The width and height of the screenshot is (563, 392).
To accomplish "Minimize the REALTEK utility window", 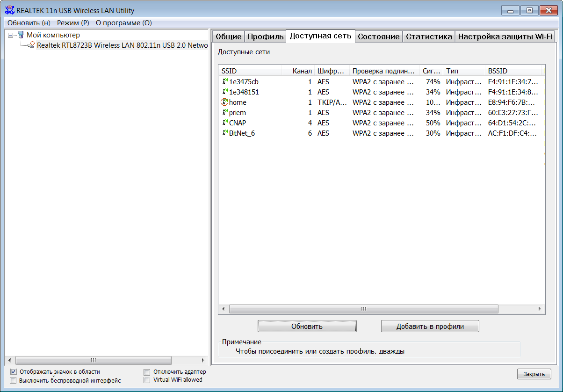I will [x=511, y=10].
